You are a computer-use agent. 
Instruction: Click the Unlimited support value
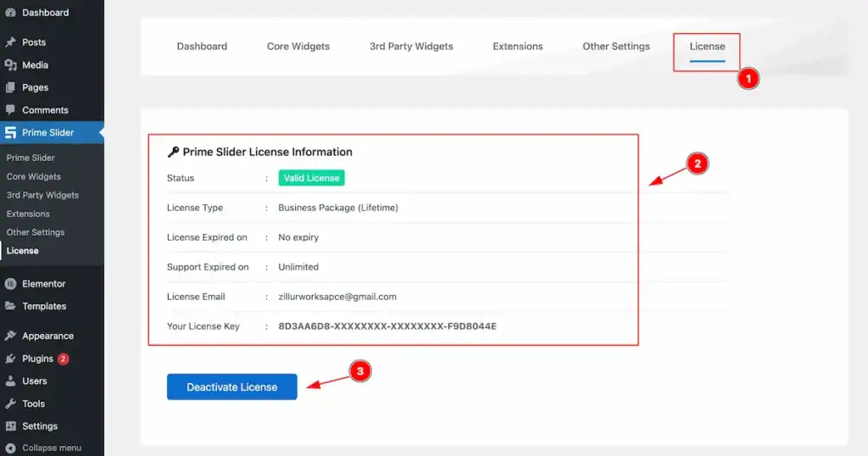click(x=298, y=267)
